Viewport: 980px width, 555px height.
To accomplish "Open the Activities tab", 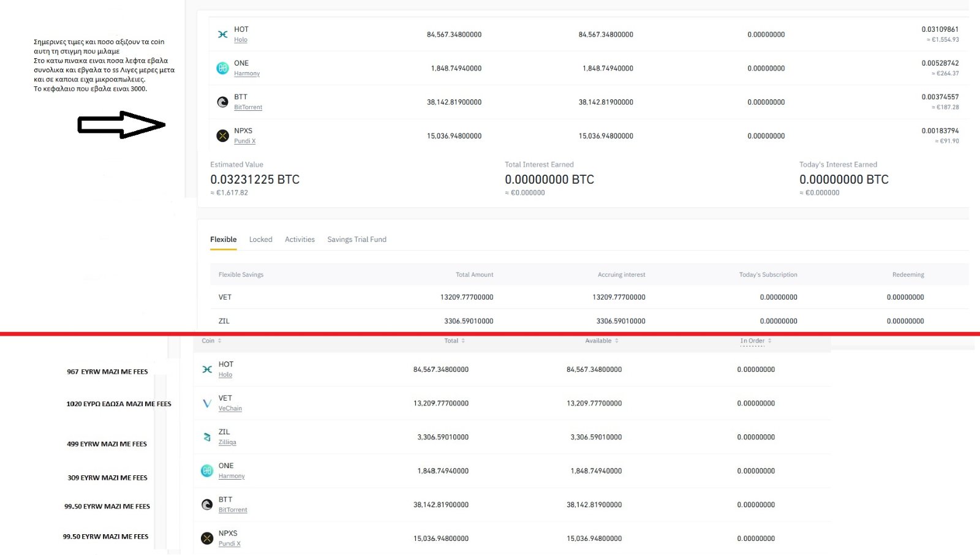I will click(300, 240).
